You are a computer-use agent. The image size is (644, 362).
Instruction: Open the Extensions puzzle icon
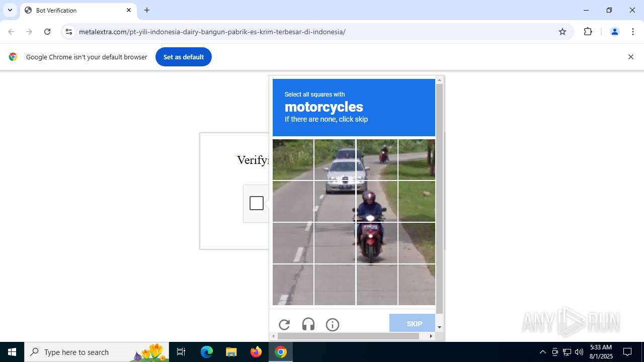coord(588,32)
